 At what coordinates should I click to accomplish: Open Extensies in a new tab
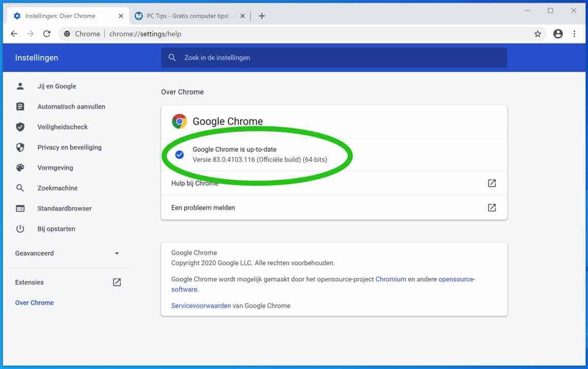[117, 282]
